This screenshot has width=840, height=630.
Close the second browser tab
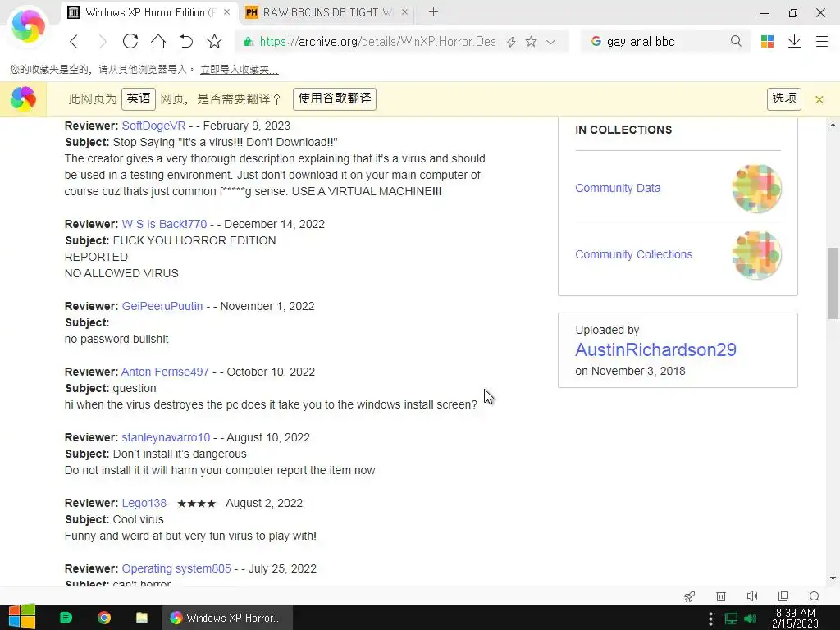pos(404,12)
